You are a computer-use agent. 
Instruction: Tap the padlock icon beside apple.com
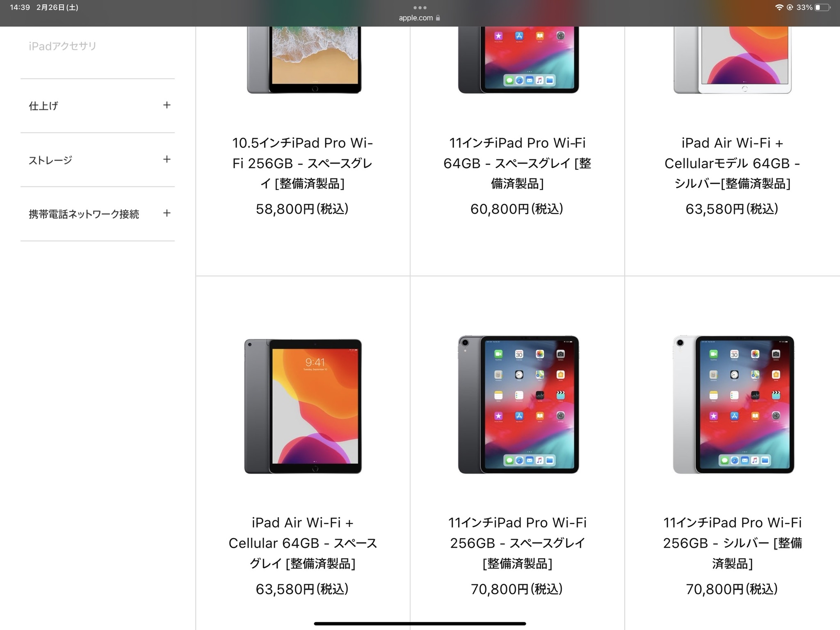point(438,18)
